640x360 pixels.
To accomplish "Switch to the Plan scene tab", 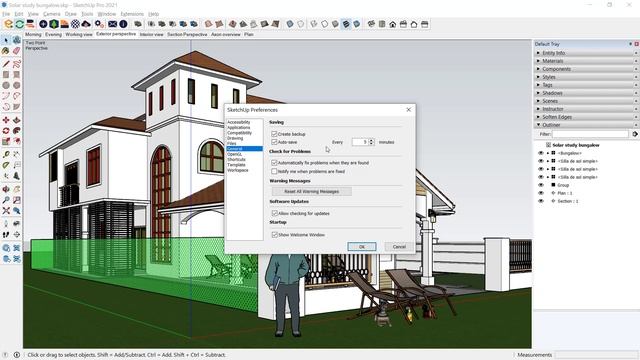I will tap(249, 35).
